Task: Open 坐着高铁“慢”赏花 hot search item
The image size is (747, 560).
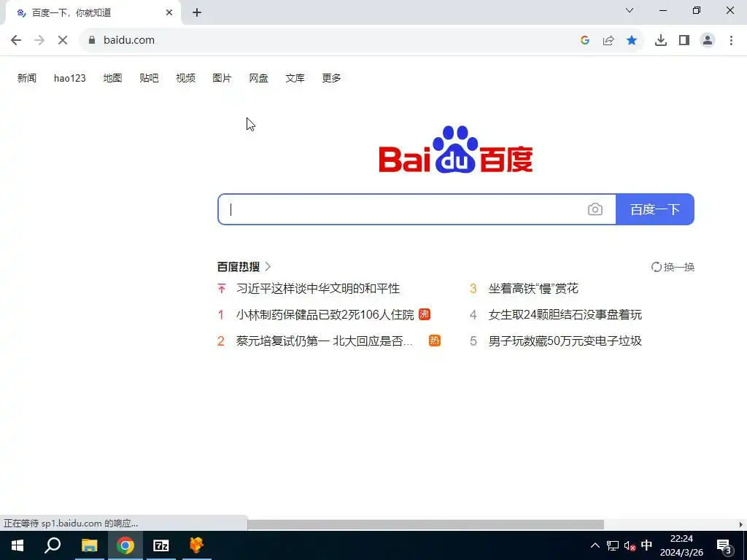Action: [533, 288]
